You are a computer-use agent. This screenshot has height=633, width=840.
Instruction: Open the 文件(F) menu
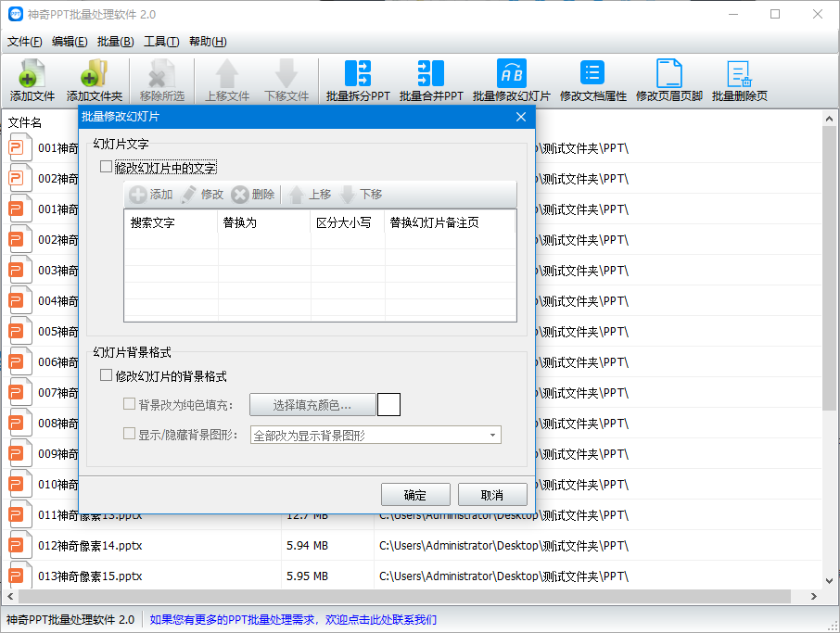[x=25, y=41]
